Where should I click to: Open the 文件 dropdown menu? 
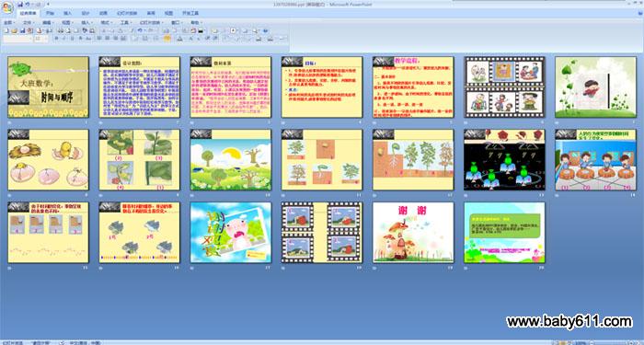tap(29, 23)
